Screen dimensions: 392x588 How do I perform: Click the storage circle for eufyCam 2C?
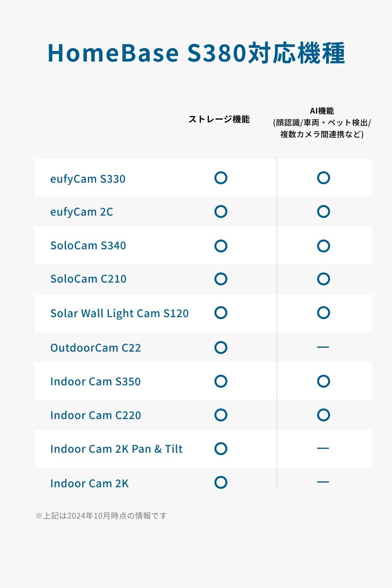(221, 212)
